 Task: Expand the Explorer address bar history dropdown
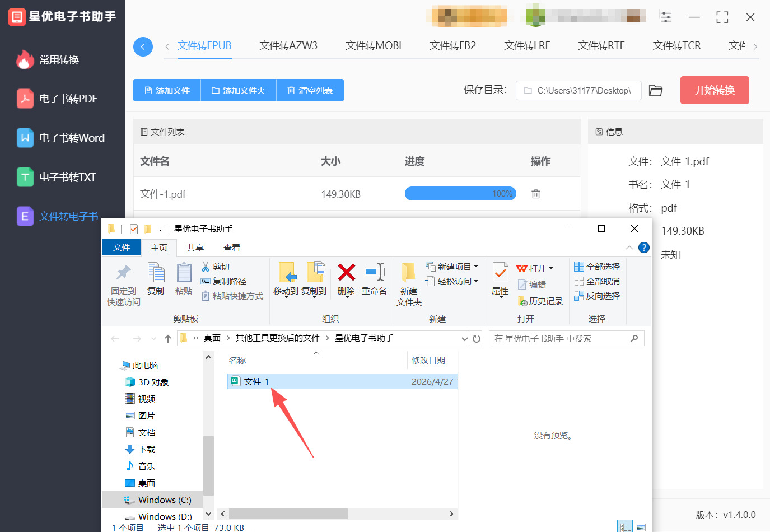click(465, 339)
